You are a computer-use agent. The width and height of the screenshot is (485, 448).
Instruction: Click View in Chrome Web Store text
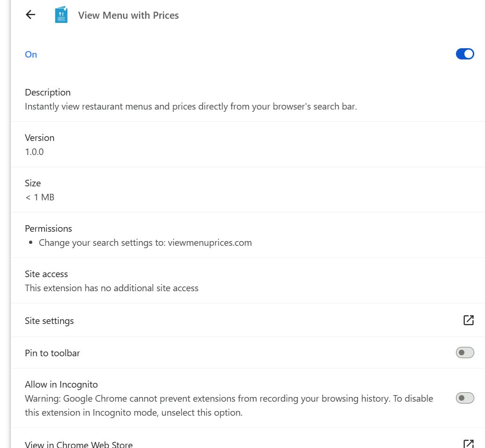[79, 444]
